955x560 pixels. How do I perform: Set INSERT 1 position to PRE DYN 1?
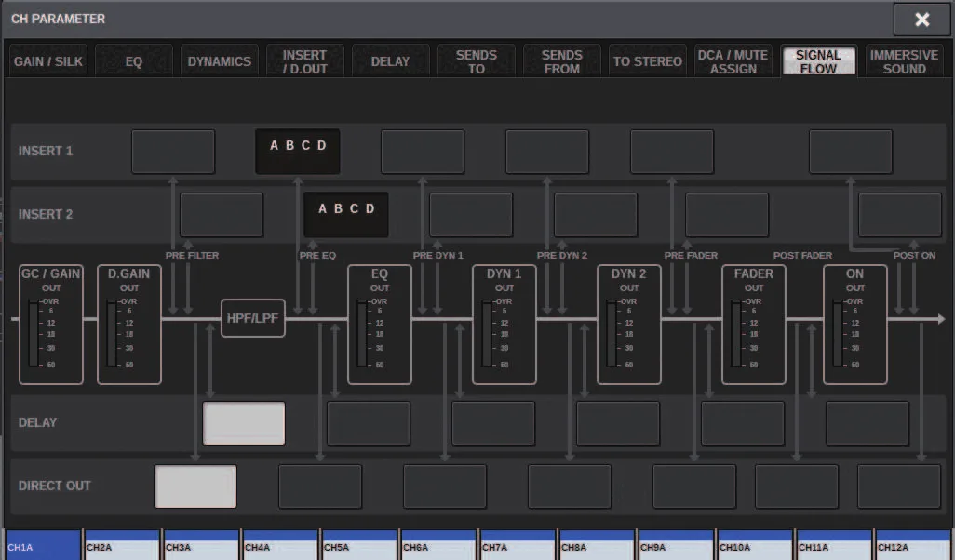coord(423,152)
